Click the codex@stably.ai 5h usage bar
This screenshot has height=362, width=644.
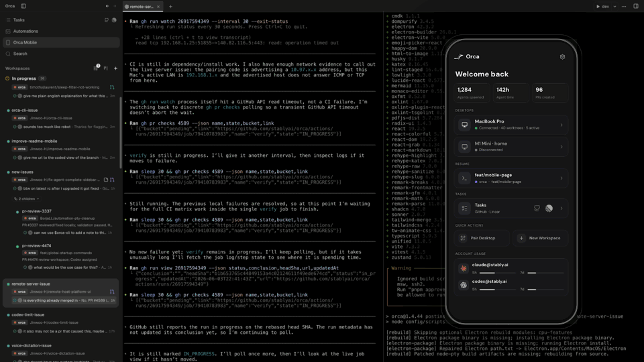pos(497,290)
